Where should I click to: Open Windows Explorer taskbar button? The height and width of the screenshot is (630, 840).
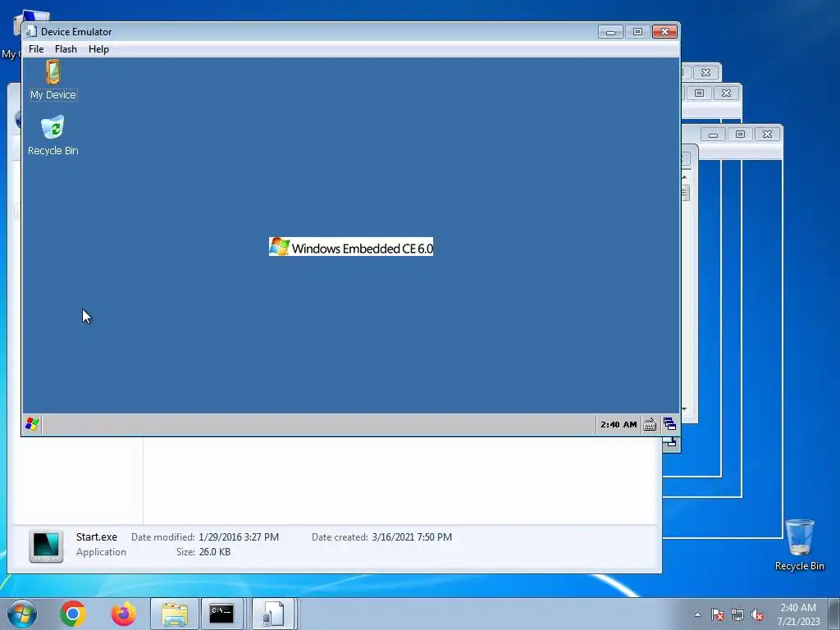point(175,614)
